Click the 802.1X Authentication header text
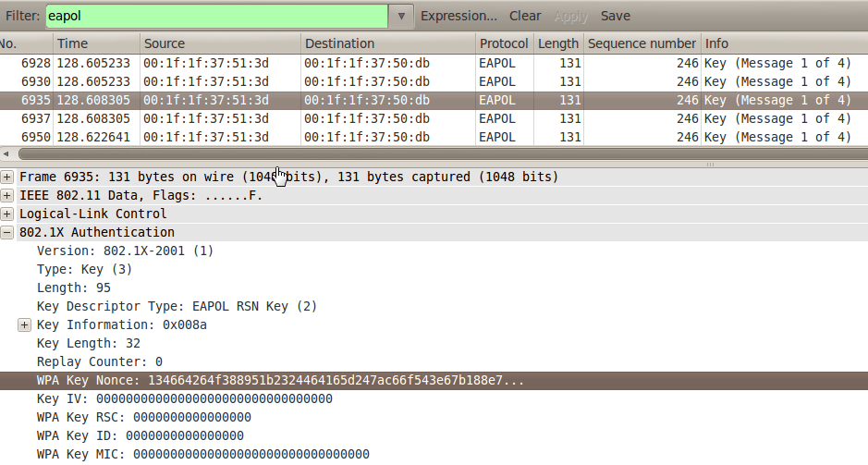Screen dimensions: 868x465 [97, 233]
